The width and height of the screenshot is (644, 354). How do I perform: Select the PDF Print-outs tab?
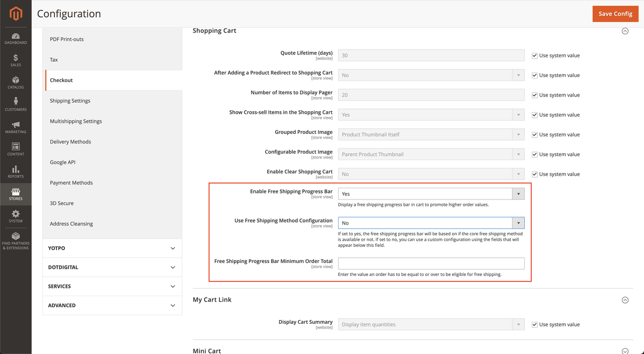click(x=113, y=39)
